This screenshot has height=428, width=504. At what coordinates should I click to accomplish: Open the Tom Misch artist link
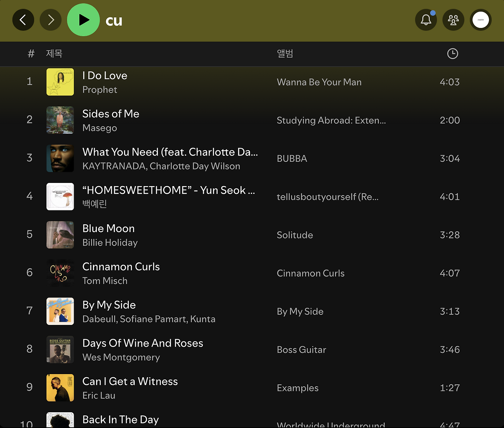(x=105, y=281)
